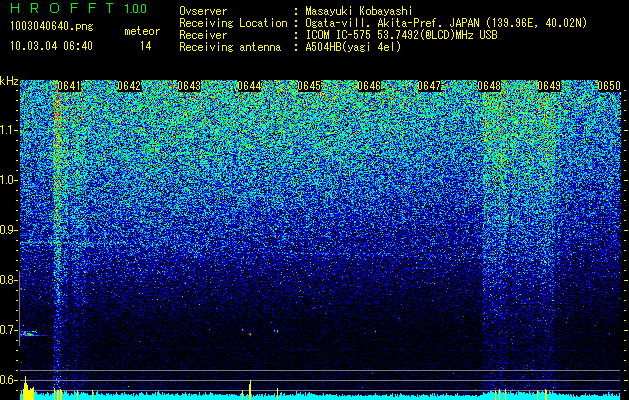
Task: Click the 0642 time marker
Action: coord(129,86)
